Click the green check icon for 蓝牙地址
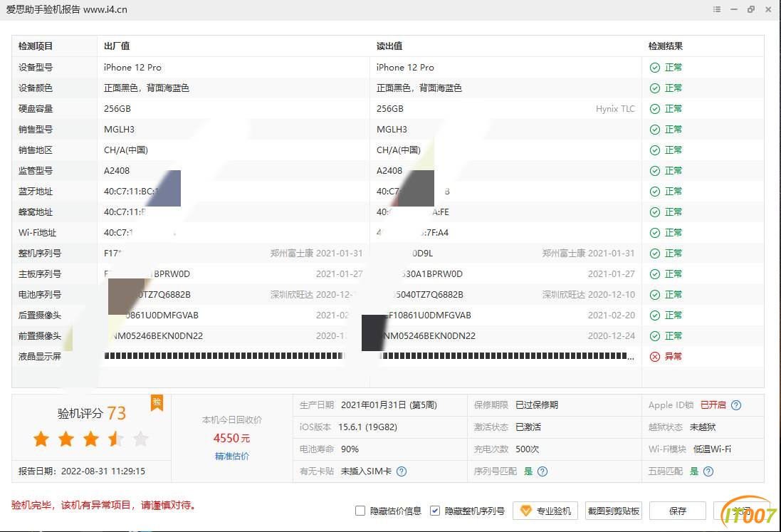Viewport: 781px width, 532px height. (x=655, y=192)
